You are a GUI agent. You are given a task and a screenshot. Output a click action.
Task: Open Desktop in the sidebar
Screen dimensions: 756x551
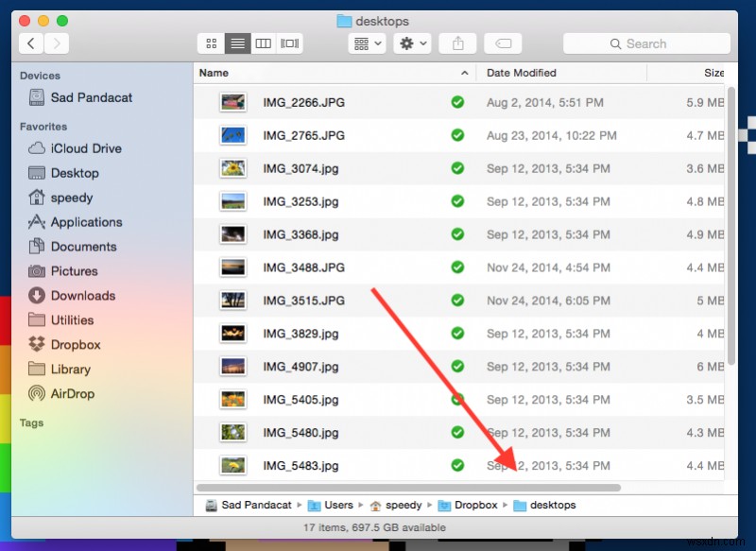point(63,173)
